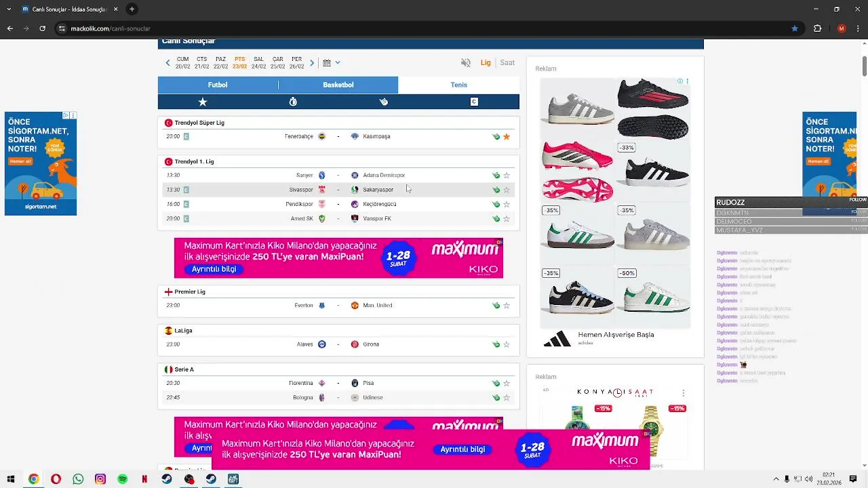Favorite the Sivasspor - Sakaryaspor match
The height and width of the screenshot is (488, 868).
(507, 190)
